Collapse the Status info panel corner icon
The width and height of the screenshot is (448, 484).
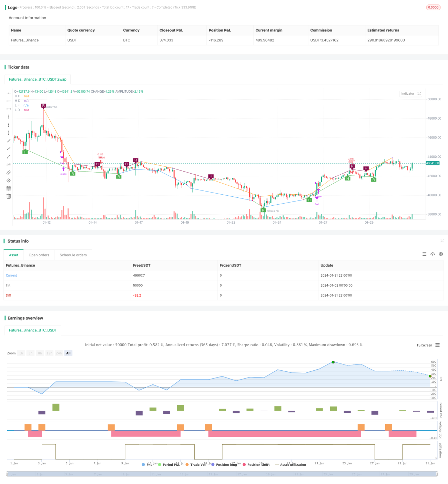coord(442,241)
